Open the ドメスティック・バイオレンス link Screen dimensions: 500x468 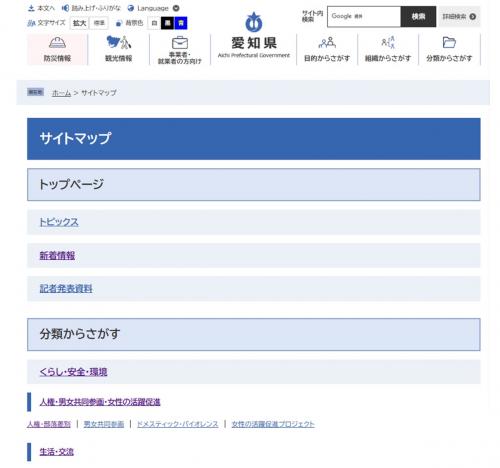point(178,424)
